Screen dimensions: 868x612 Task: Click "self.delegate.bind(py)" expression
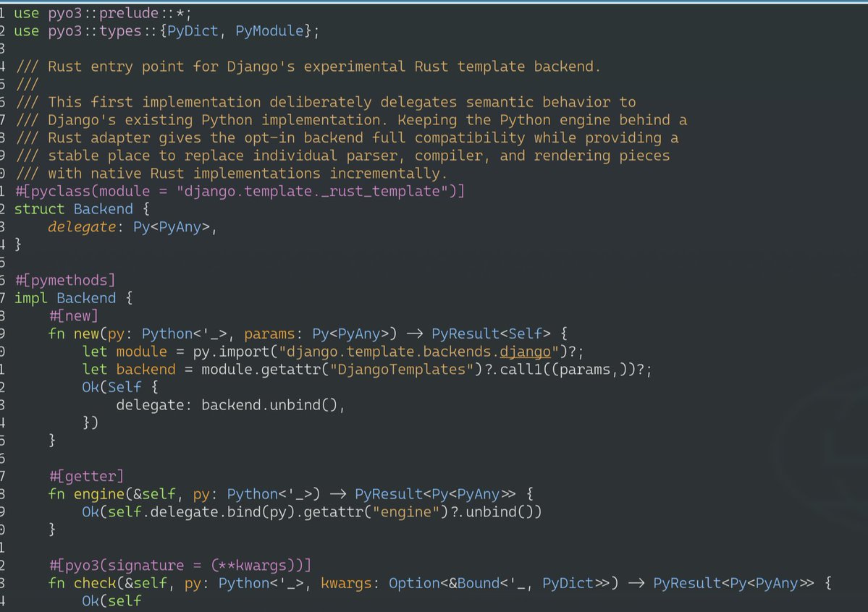click(201, 512)
